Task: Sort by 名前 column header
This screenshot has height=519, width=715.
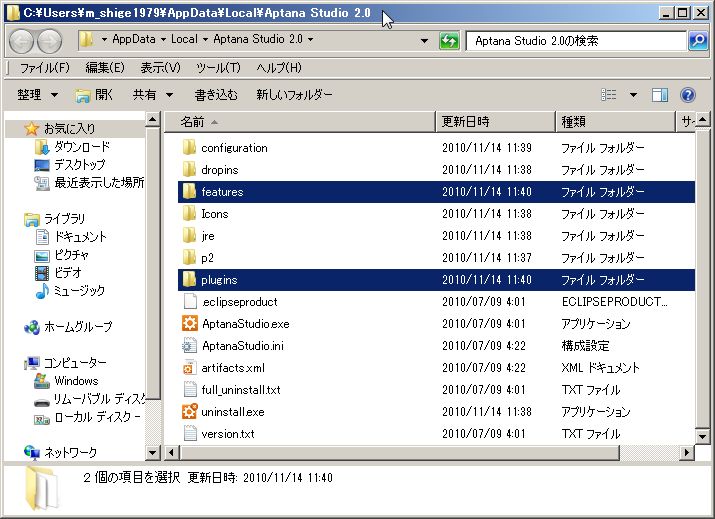Action: [300, 122]
